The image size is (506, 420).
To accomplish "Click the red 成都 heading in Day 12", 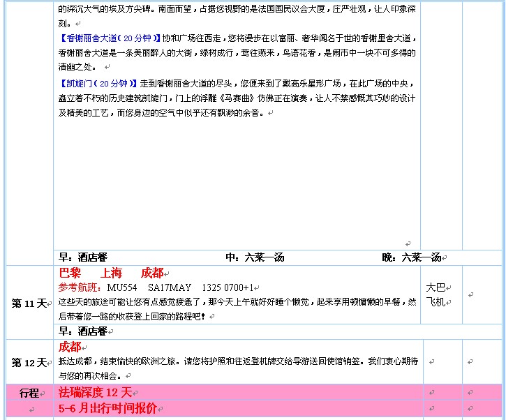I will (x=70, y=347).
